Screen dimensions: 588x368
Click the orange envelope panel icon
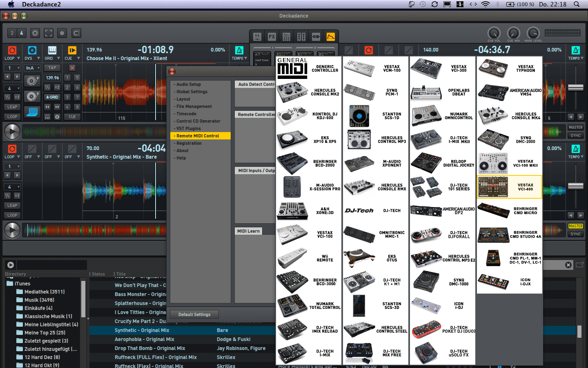pyautogui.click(x=331, y=37)
